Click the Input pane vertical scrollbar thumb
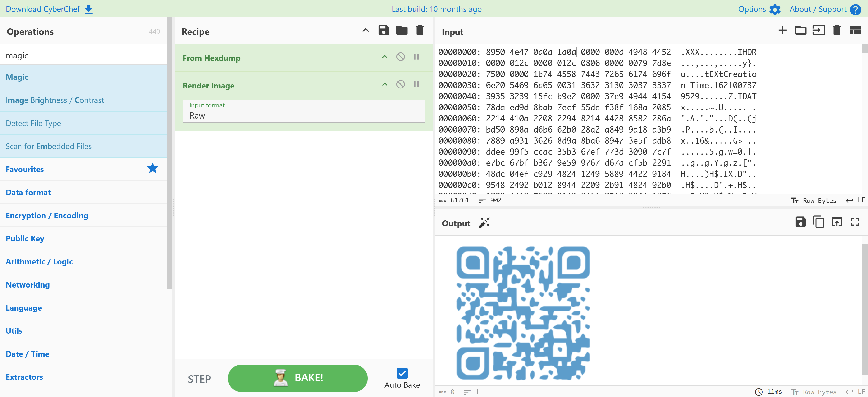Screen dimensions: 868x397 click(865, 48)
